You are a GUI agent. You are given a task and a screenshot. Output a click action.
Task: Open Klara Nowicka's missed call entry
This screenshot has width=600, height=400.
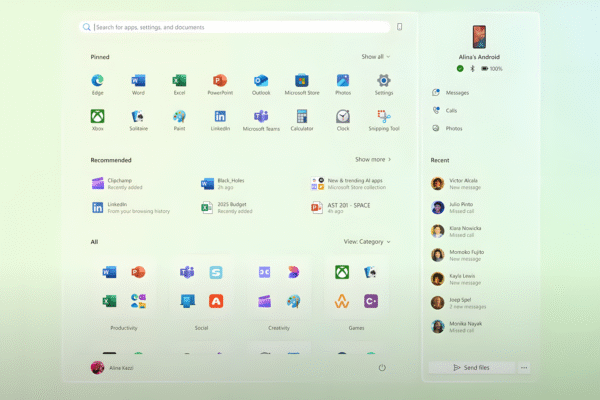click(456, 231)
